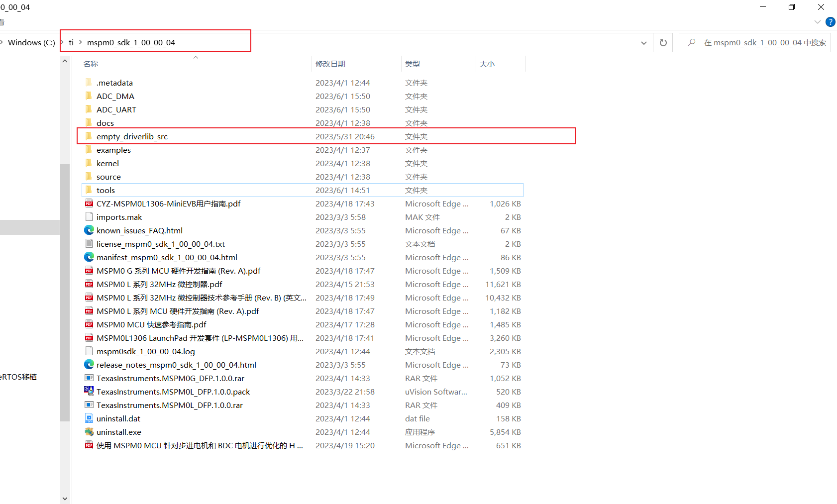Sort by the 大小 column header
This screenshot has height=504, width=837.
(x=487, y=64)
